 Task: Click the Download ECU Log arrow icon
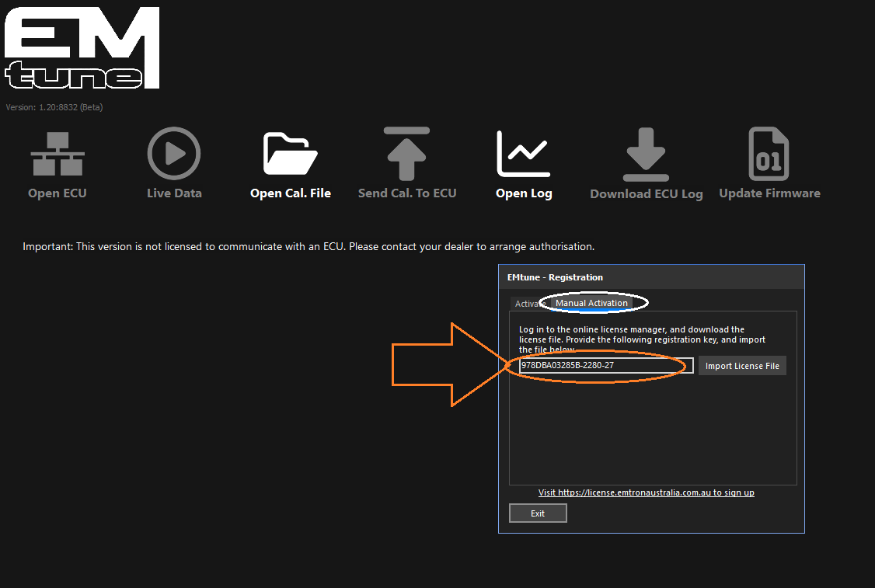[x=646, y=154]
